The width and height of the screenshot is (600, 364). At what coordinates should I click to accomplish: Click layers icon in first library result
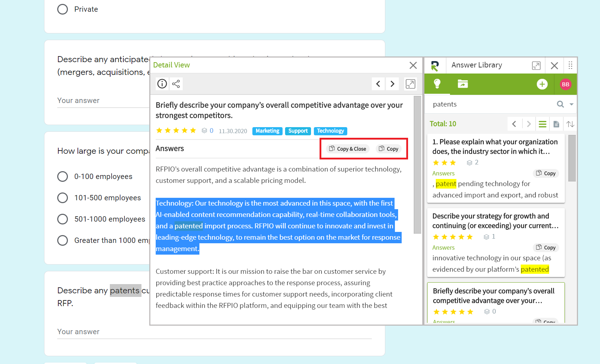pos(470,163)
